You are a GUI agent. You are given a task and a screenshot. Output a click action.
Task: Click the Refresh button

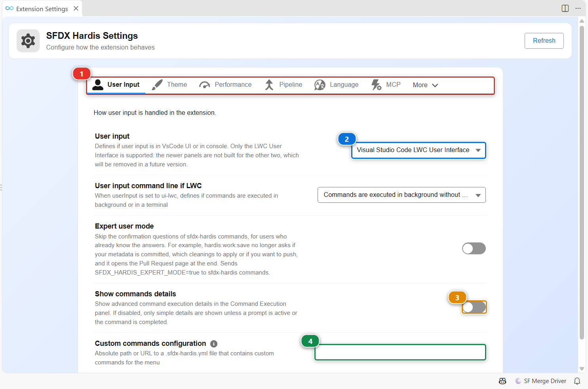(544, 41)
